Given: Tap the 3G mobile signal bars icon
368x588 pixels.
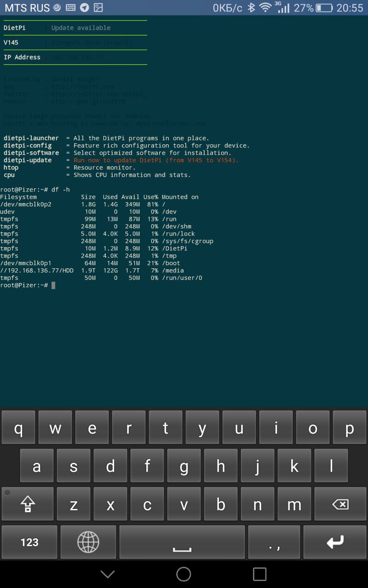Looking at the screenshot, I should (282, 7).
